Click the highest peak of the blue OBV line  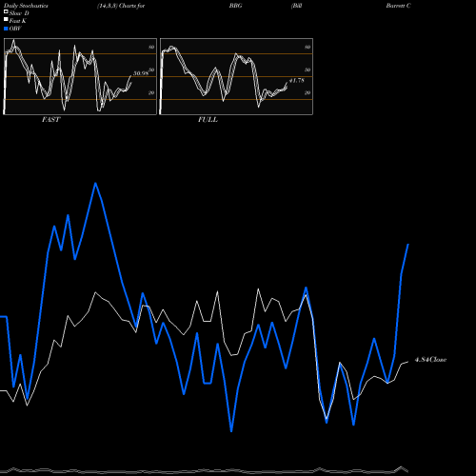click(x=95, y=183)
